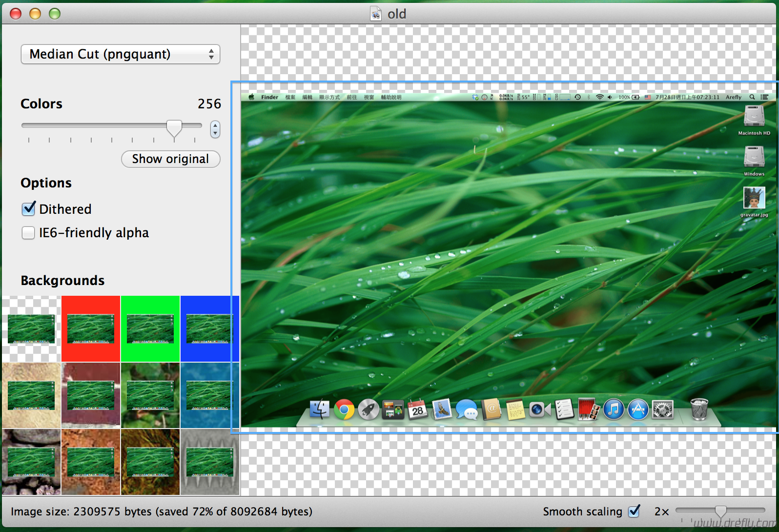Enable the IE6-friendly alpha checkbox
The height and width of the screenshot is (532, 779).
point(28,233)
